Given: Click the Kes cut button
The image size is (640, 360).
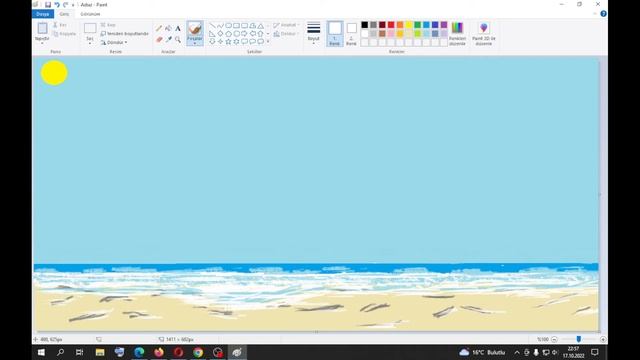Looking at the screenshot, I should point(60,25).
